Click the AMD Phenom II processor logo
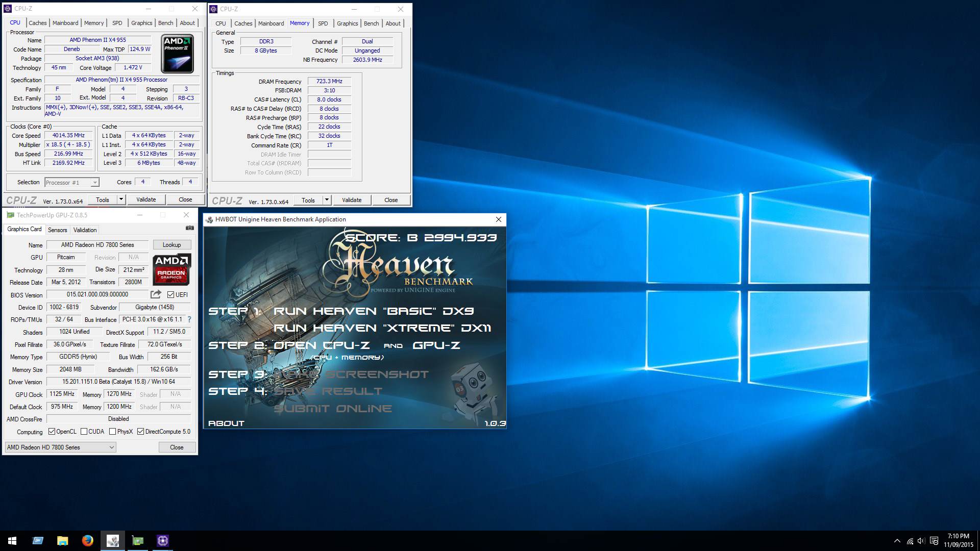This screenshot has width=980, height=551. (x=177, y=54)
